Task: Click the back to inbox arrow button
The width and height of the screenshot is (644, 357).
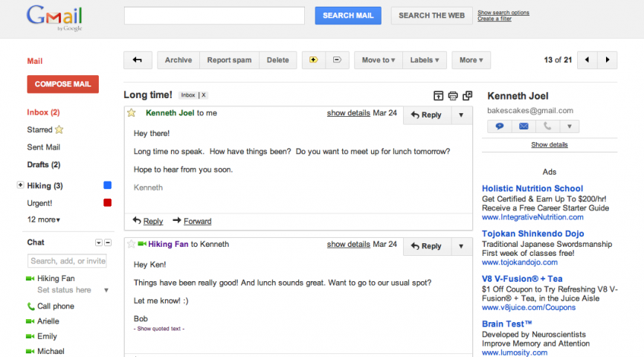Action: (x=138, y=60)
